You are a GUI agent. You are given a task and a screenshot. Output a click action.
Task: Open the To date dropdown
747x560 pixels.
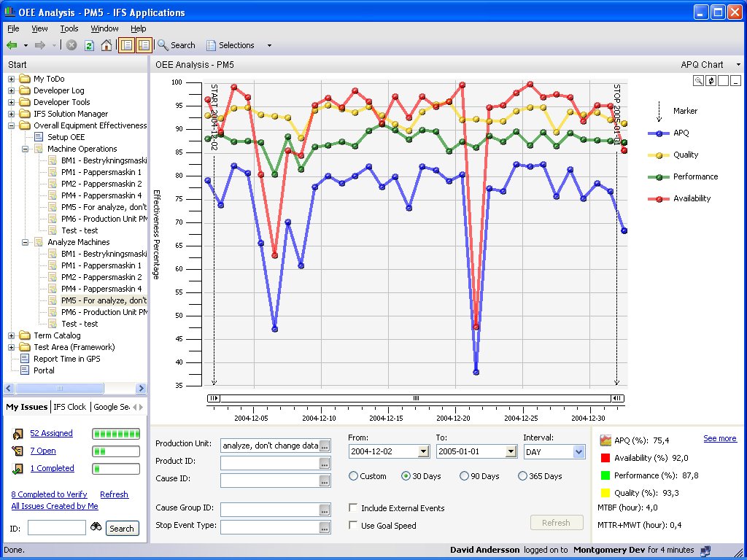click(511, 451)
